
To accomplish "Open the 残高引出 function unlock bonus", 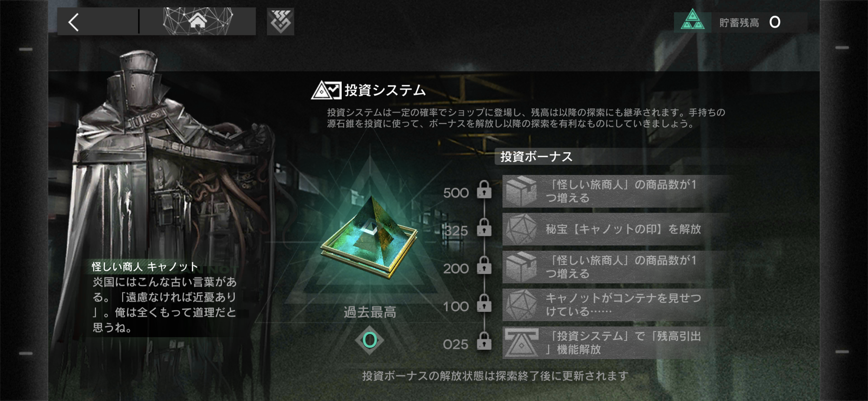I will pos(616,343).
